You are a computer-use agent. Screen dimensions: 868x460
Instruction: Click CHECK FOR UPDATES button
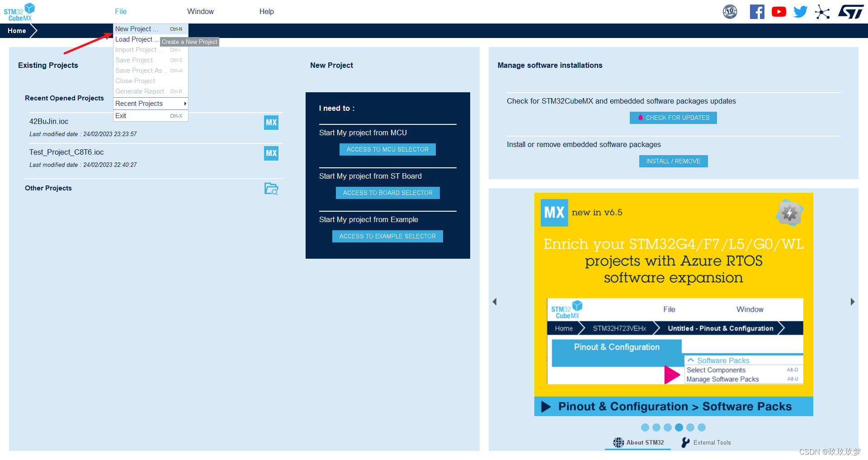coord(673,118)
